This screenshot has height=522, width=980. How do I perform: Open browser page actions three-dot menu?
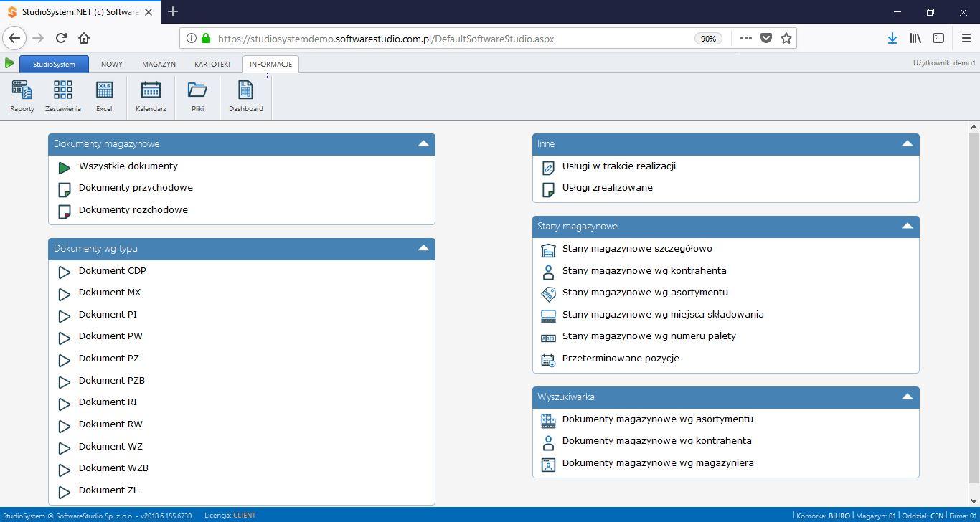pos(746,39)
